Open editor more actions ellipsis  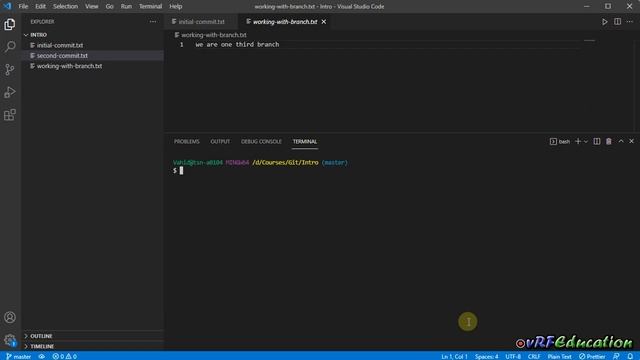pos(630,22)
